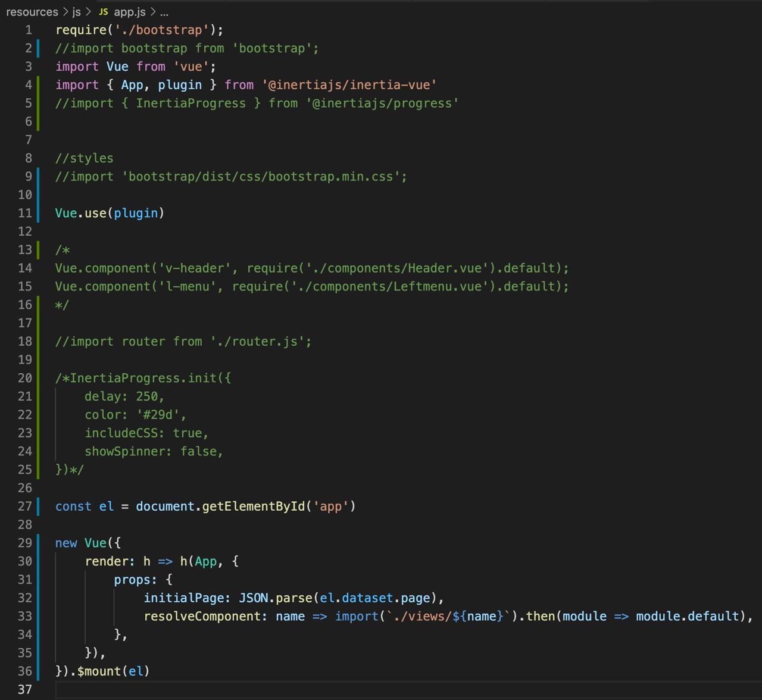Select line number 29 in the gutter
Viewport: 762px width, 700px height.
(25, 543)
